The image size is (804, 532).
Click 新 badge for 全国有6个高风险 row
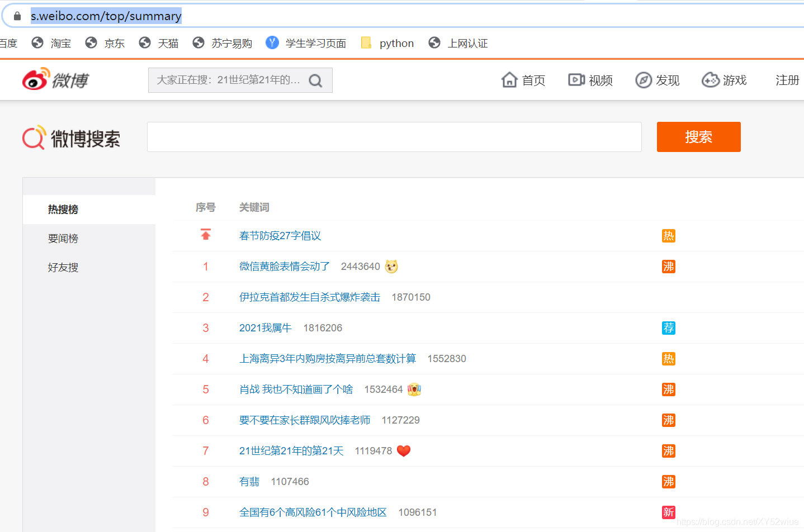[x=669, y=512]
